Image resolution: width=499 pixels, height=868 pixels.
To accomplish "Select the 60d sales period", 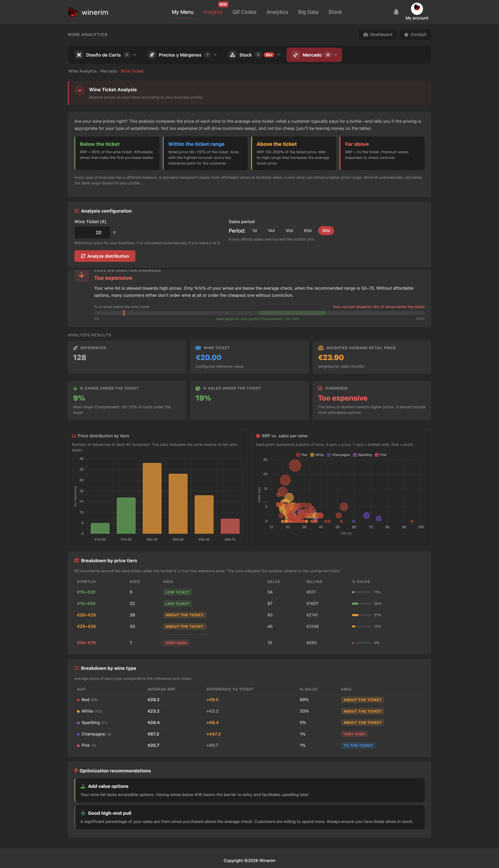I will point(308,231).
